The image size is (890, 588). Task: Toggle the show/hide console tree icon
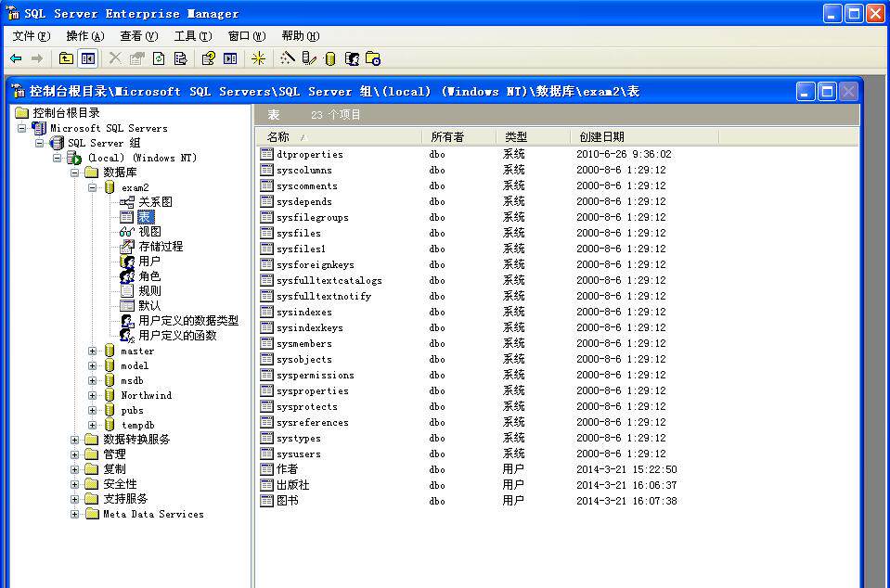pyautogui.click(x=86, y=58)
